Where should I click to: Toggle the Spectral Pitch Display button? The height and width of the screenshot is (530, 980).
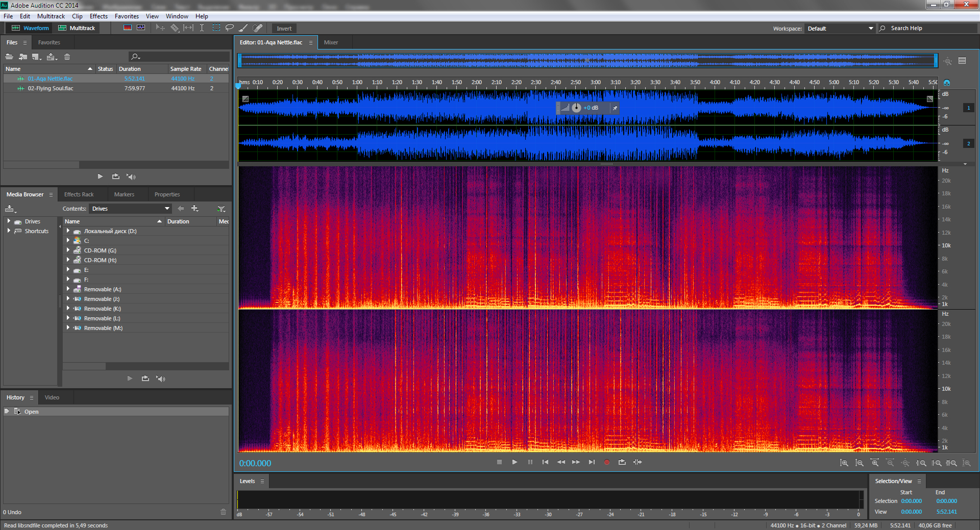(x=141, y=28)
